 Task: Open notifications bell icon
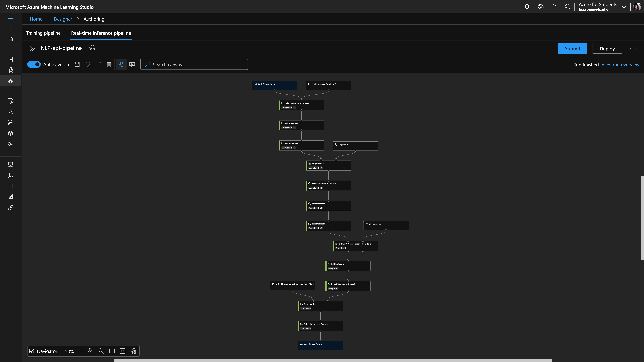point(527,7)
